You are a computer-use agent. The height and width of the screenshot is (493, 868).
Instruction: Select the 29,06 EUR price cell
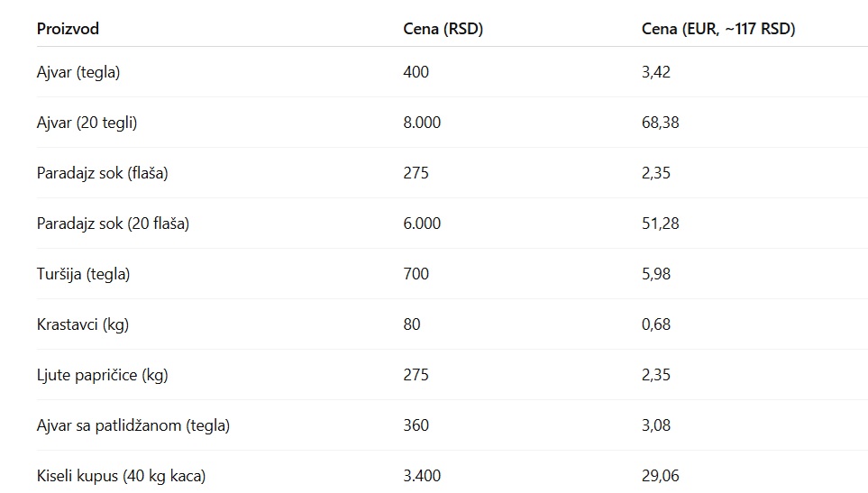click(660, 476)
